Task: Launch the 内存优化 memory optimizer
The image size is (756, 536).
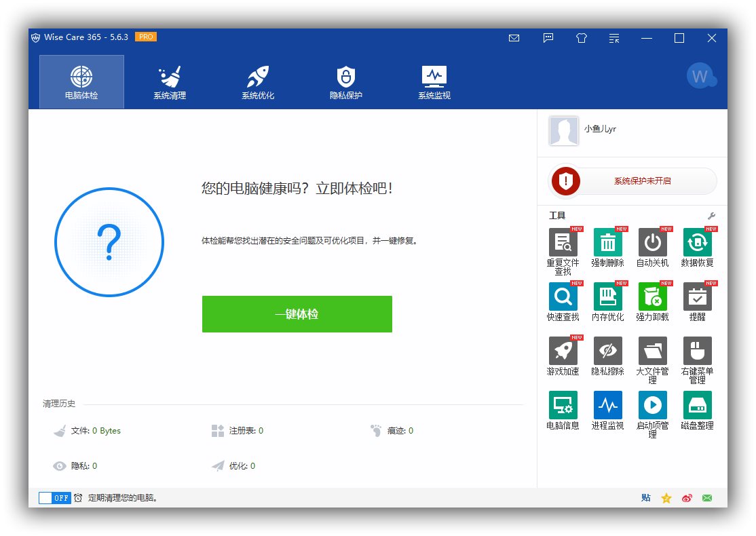Action: (607, 297)
